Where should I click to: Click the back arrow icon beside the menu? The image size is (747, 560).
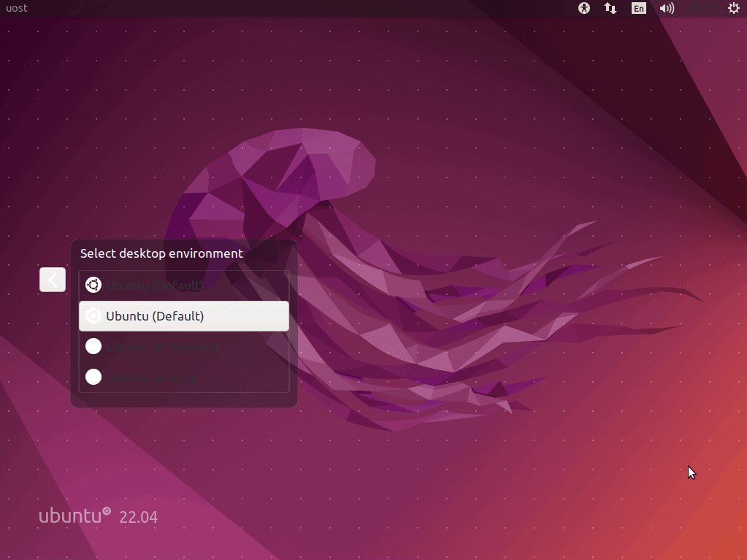[x=52, y=280]
